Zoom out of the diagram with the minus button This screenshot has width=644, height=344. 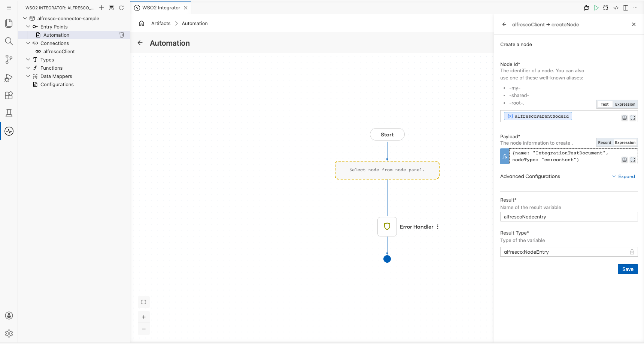pyautogui.click(x=144, y=329)
